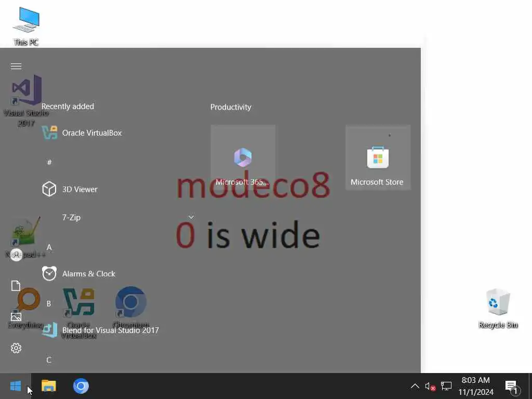Click the Windows Start button

point(16,386)
